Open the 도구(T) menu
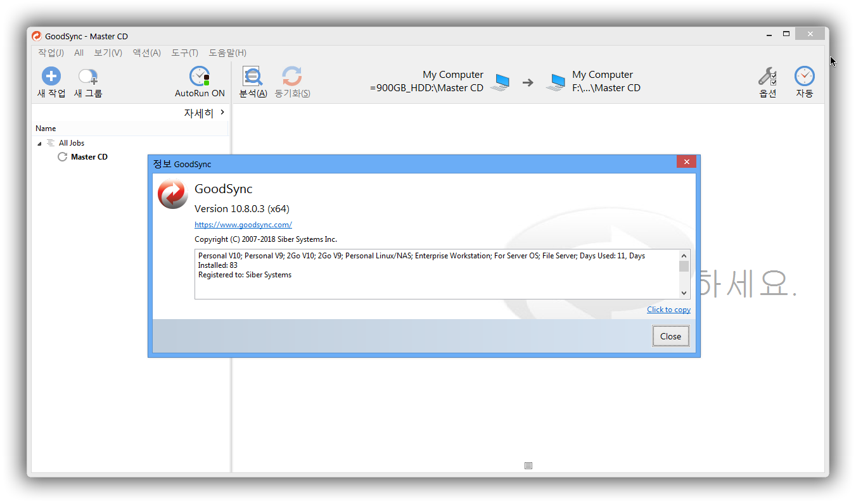This screenshot has width=856, height=504. (x=184, y=53)
